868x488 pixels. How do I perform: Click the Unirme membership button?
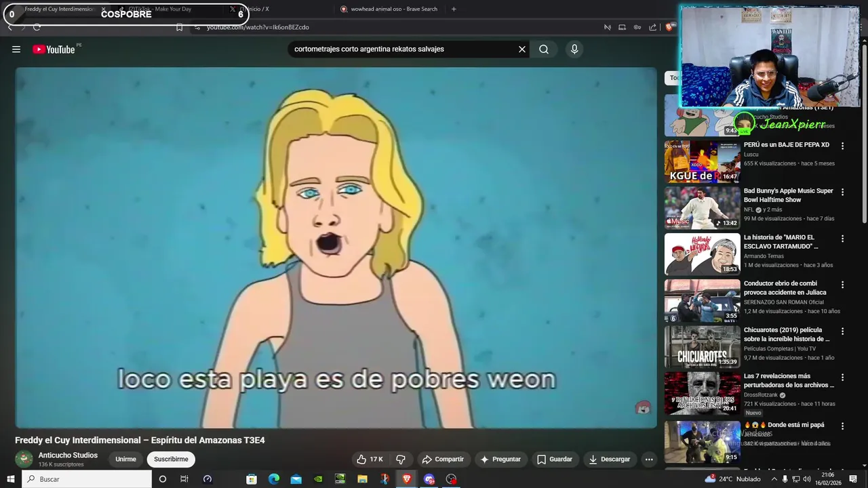(x=125, y=460)
